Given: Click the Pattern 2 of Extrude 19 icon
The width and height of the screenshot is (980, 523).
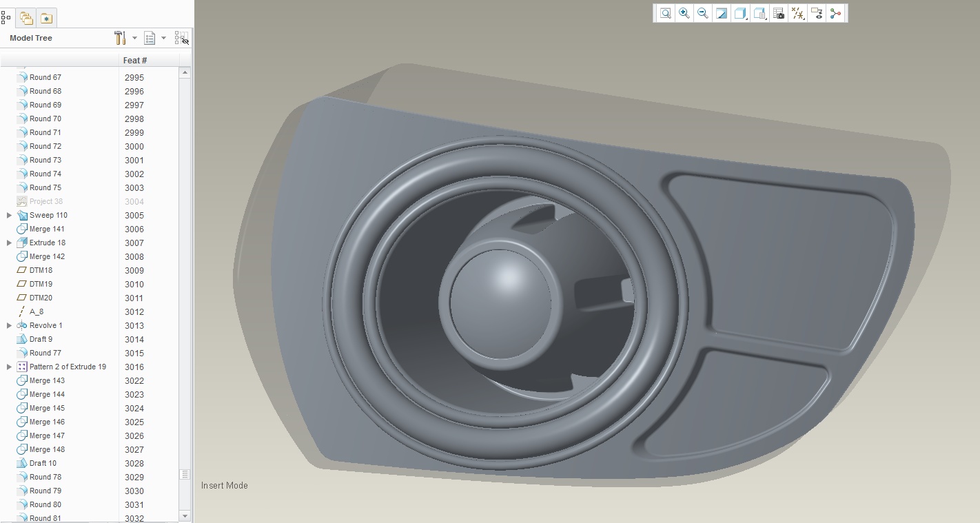Looking at the screenshot, I should click(x=21, y=367).
